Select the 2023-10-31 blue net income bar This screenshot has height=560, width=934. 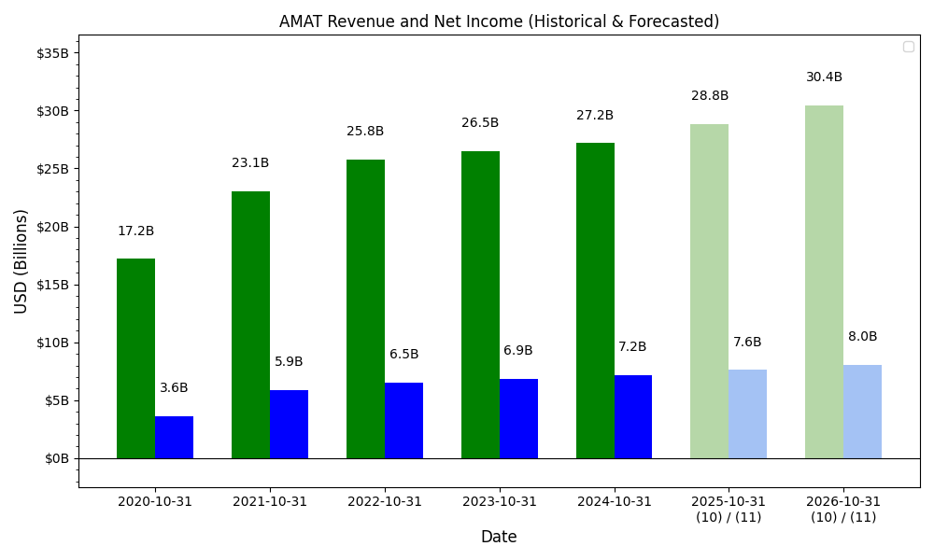click(x=518, y=418)
